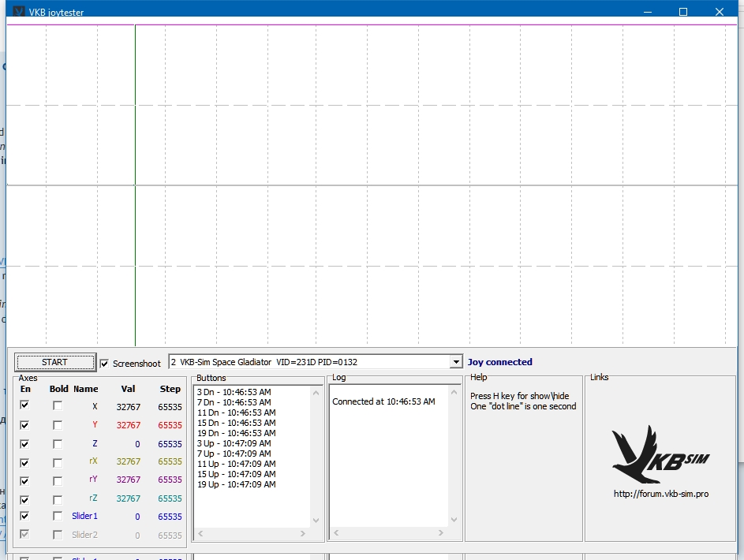Image resolution: width=744 pixels, height=560 pixels.
Task: Select the 'Connected at 10:46:53 AM' log entry
Action: pyautogui.click(x=383, y=401)
